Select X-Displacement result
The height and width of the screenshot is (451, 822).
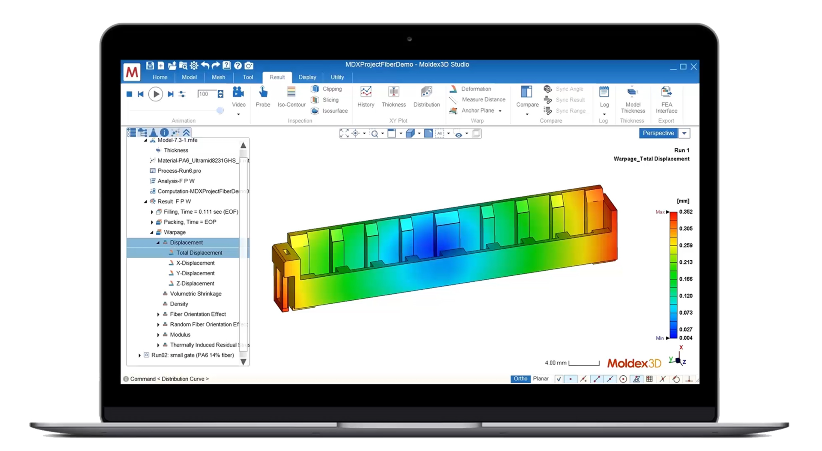click(195, 263)
